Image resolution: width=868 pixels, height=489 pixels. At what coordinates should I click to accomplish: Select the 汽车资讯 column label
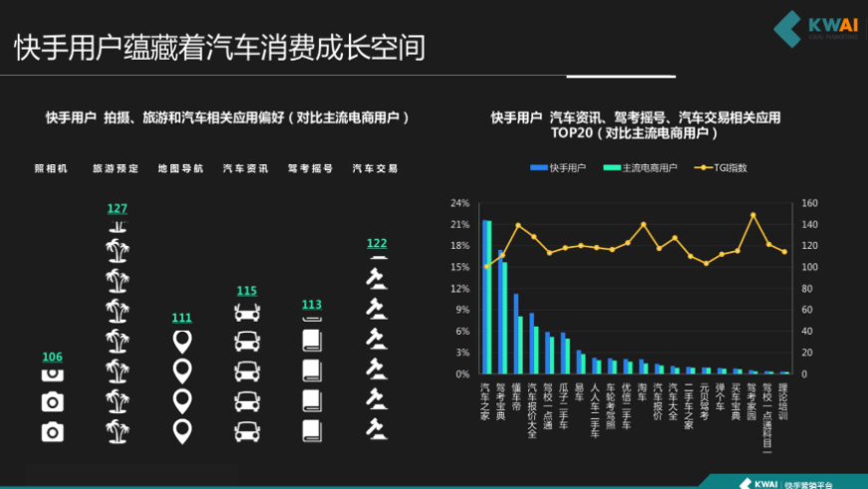(x=246, y=168)
